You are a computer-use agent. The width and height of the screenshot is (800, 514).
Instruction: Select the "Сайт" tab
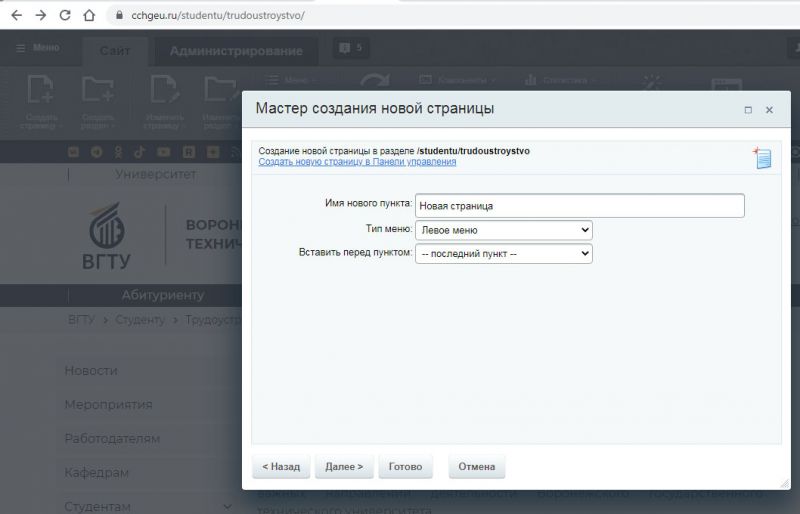click(x=115, y=51)
